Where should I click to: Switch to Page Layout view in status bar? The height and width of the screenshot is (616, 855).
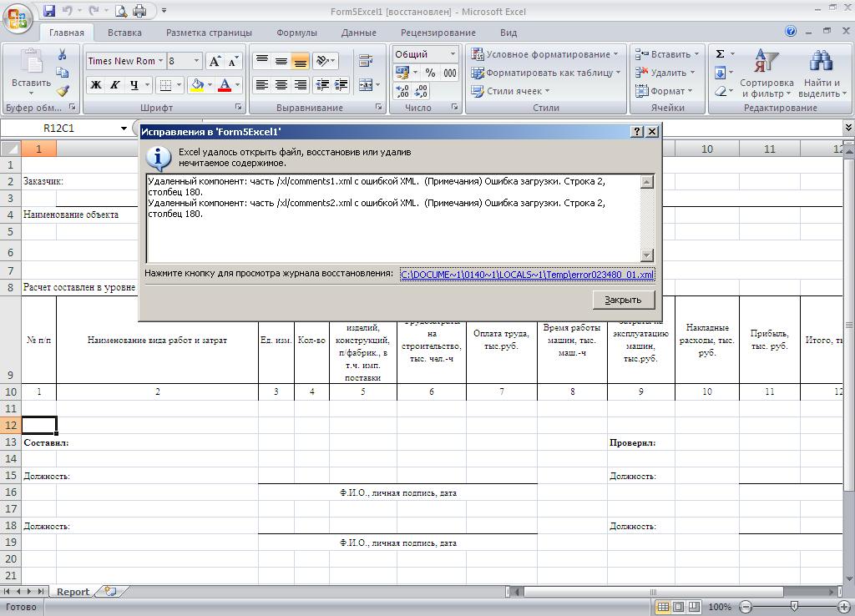click(x=677, y=607)
